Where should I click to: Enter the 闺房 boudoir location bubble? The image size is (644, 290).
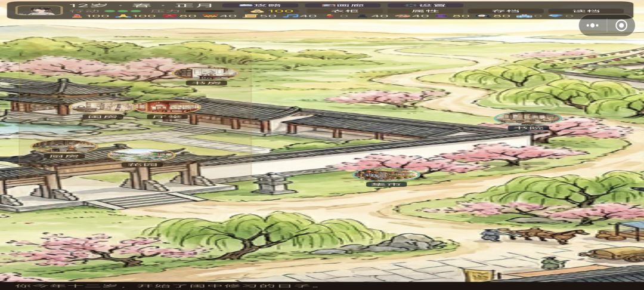coord(103,107)
